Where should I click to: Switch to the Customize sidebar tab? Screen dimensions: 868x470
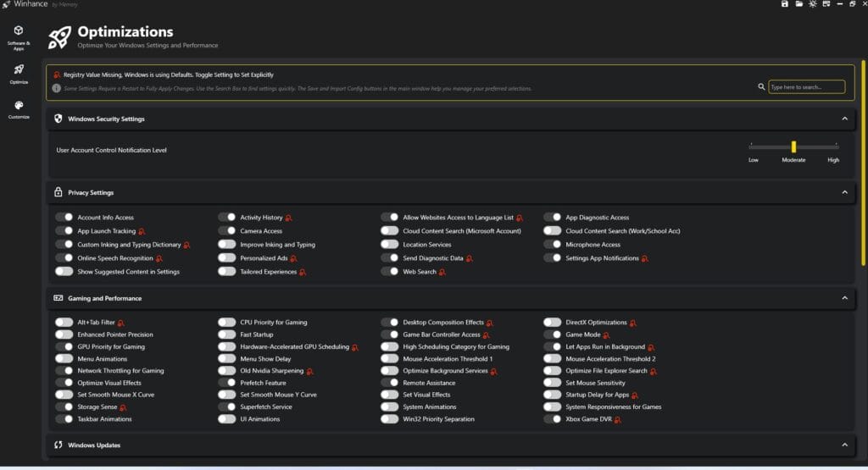click(x=19, y=109)
